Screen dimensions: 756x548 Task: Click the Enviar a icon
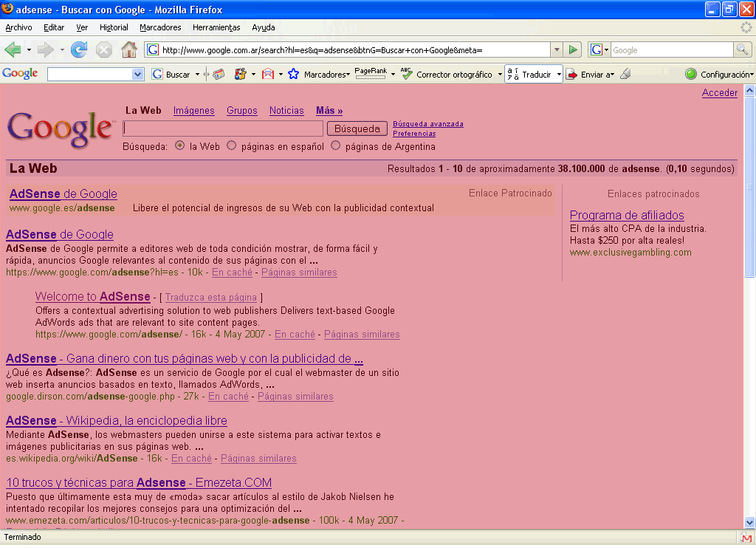coord(571,75)
